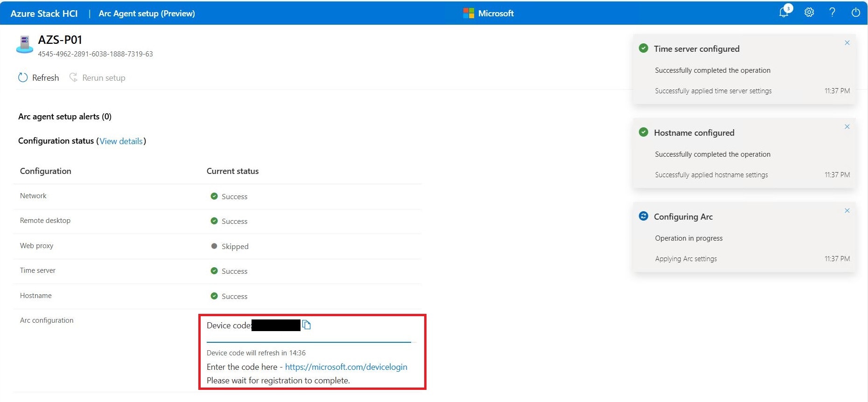Open the help question mark icon
The width and height of the screenshot is (868, 402).
pos(832,13)
